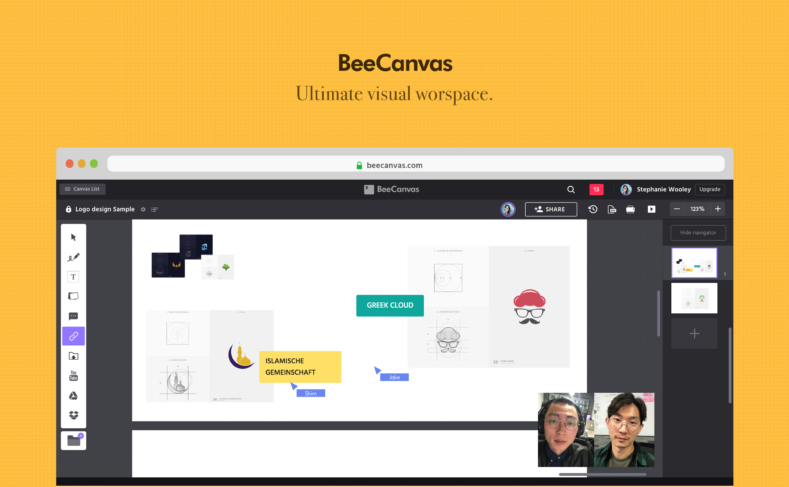
Task: Select the pointer arrow tool
Action: point(73,237)
